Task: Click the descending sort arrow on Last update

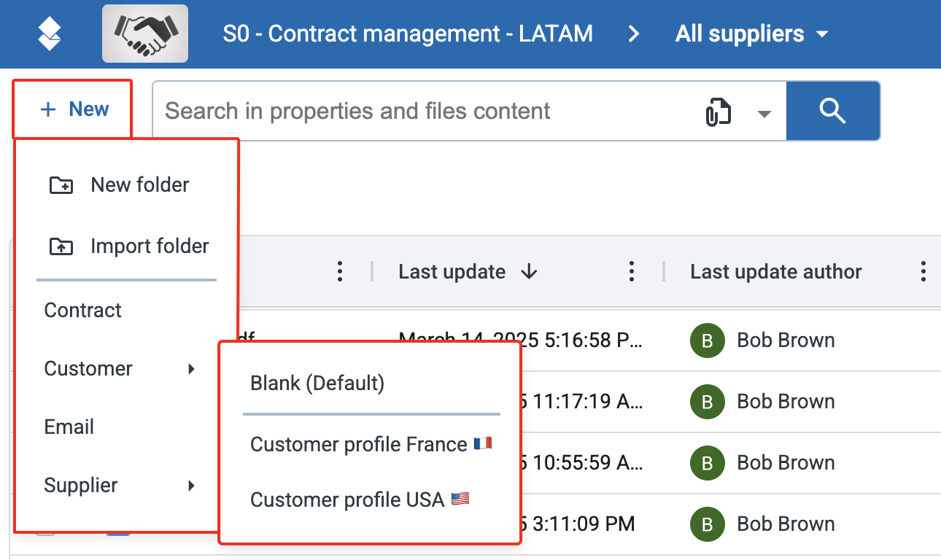Action: 530,271
